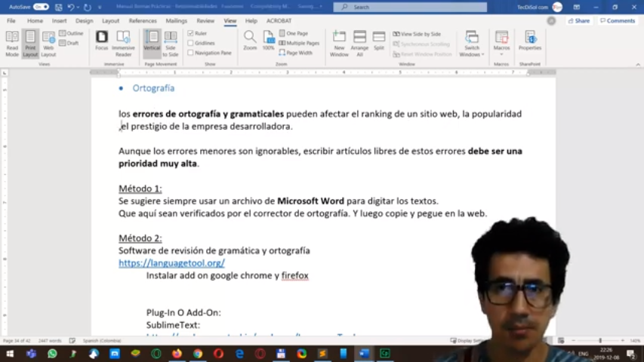Image resolution: width=644 pixels, height=362 pixels.
Task: Click in the title bar Search box
Action: pos(410,7)
